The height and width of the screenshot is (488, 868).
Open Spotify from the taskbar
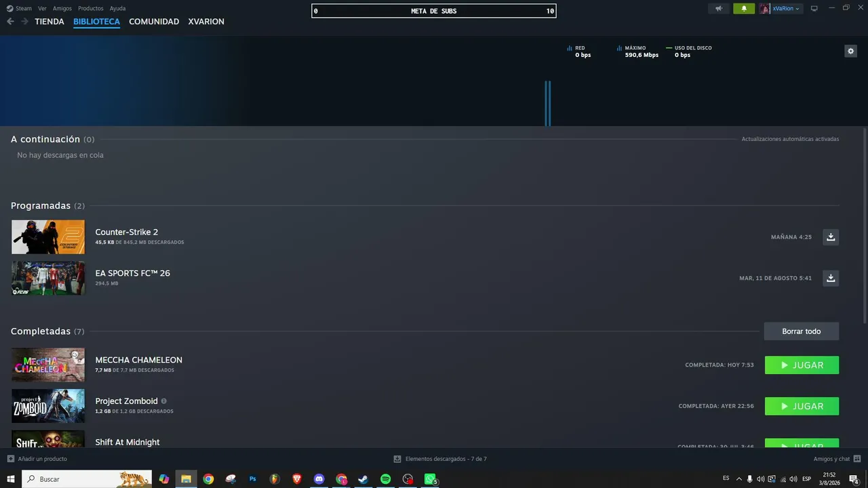[x=386, y=479]
